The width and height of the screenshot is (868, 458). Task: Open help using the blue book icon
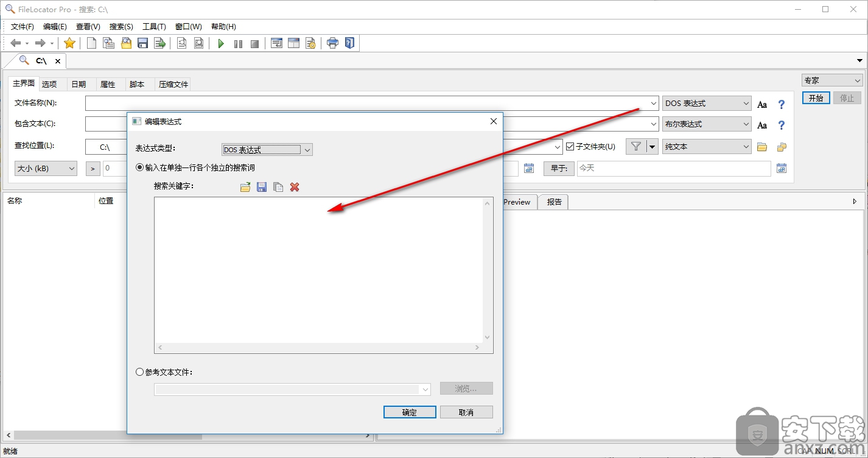click(349, 43)
